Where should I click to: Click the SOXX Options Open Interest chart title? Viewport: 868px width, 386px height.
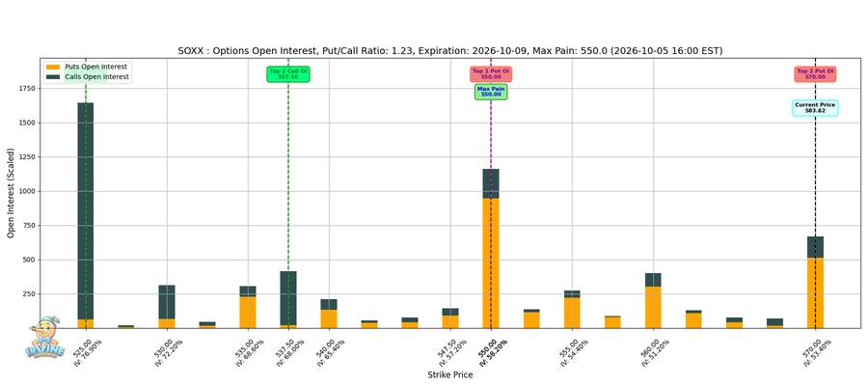450,51
